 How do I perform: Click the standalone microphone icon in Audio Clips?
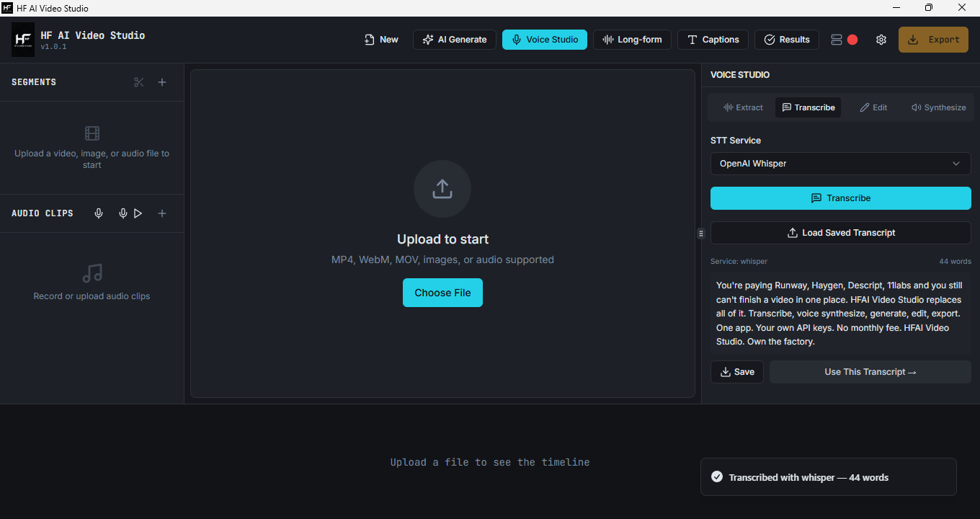point(99,213)
